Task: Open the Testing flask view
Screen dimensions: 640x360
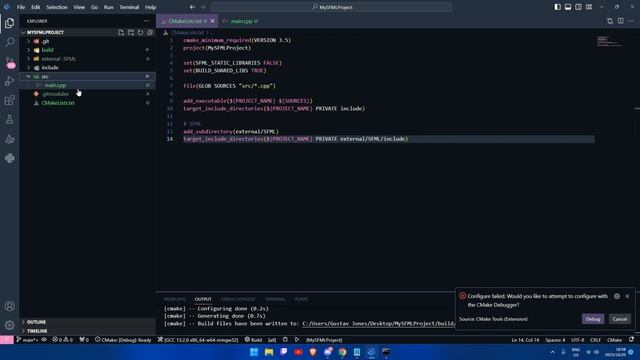Action: [x=10, y=119]
